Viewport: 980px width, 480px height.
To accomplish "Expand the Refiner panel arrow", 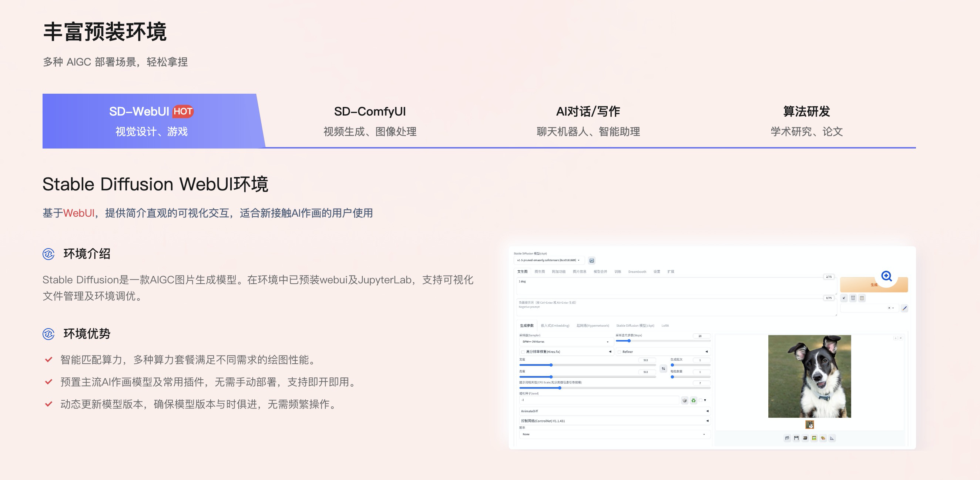I will 707,352.
